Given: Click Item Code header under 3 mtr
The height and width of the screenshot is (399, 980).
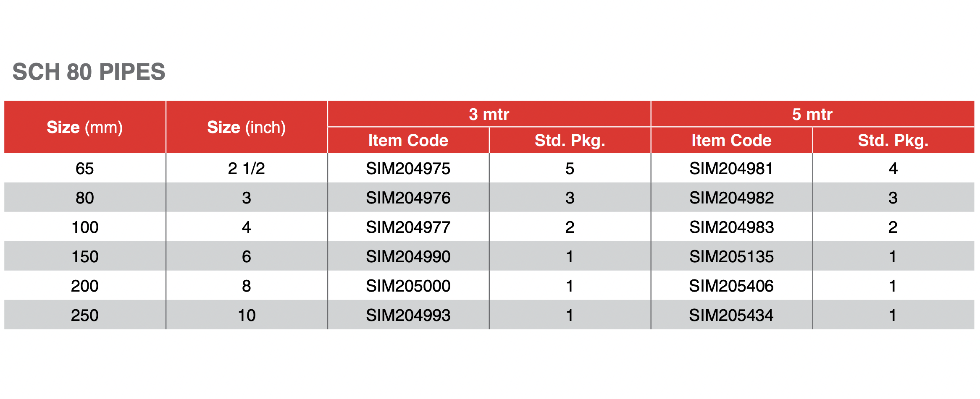Looking at the screenshot, I should click(x=408, y=141).
